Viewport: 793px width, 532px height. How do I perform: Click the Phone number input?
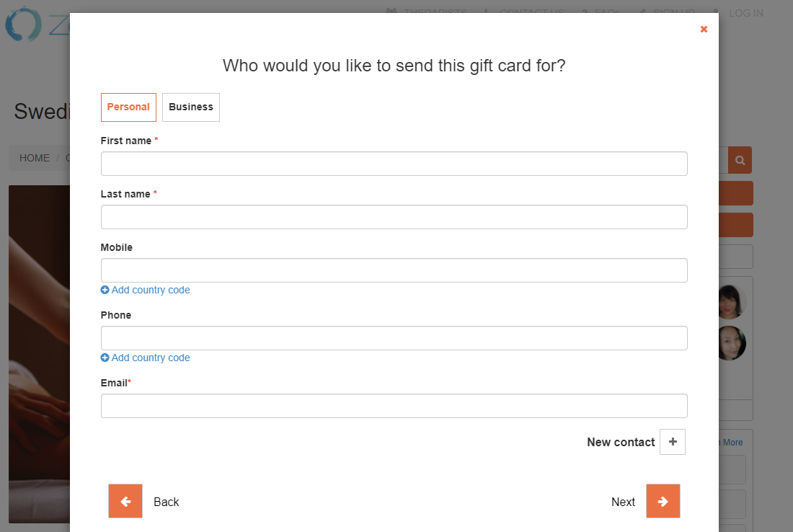(394, 338)
